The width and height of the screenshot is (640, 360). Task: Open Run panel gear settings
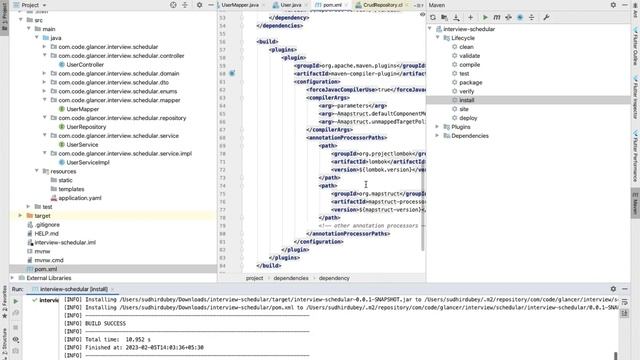(x=613, y=289)
